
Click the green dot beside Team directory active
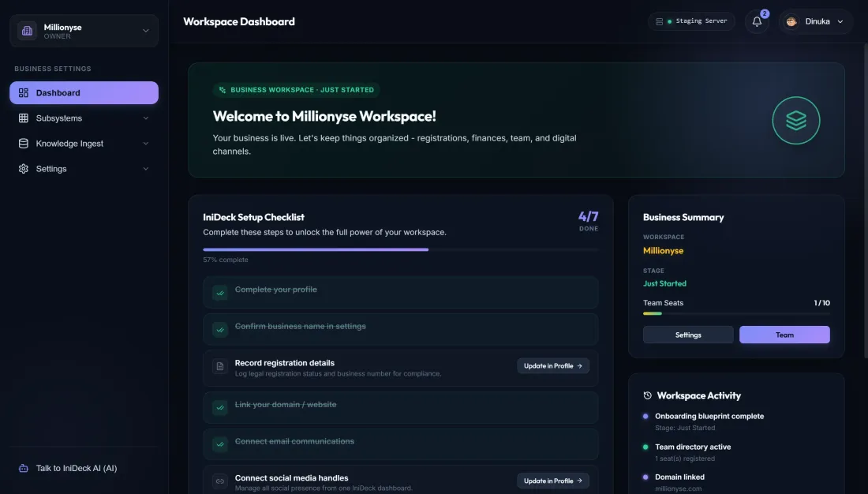coord(645,447)
